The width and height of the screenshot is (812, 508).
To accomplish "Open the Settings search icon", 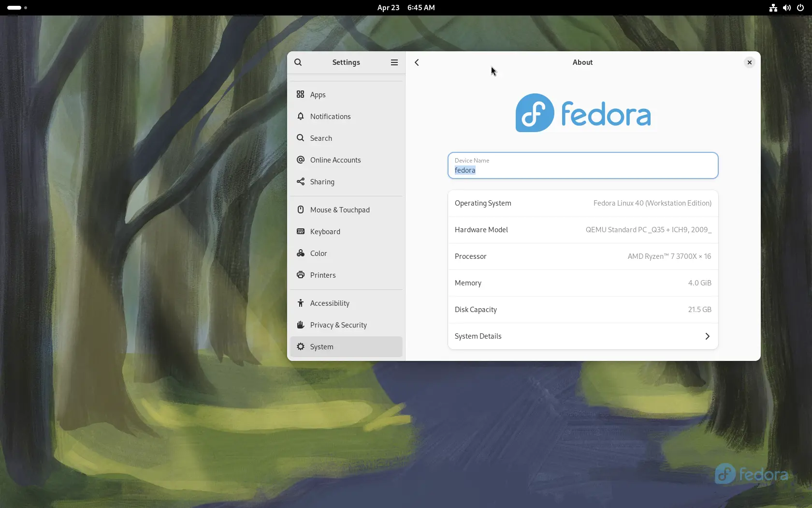I will (x=298, y=62).
